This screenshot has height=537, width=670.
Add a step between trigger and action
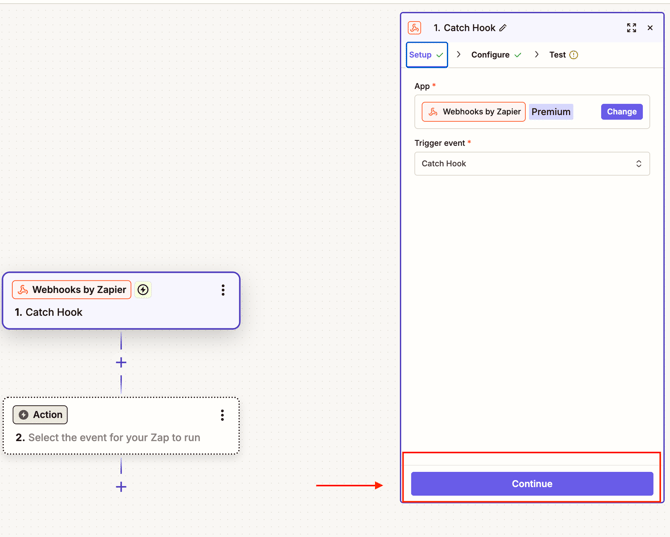click(121, 363)
